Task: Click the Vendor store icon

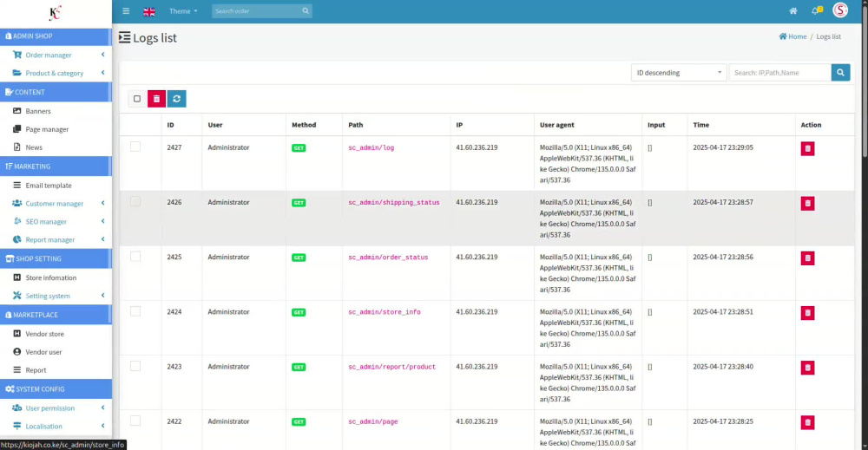Action: point(17,333)
